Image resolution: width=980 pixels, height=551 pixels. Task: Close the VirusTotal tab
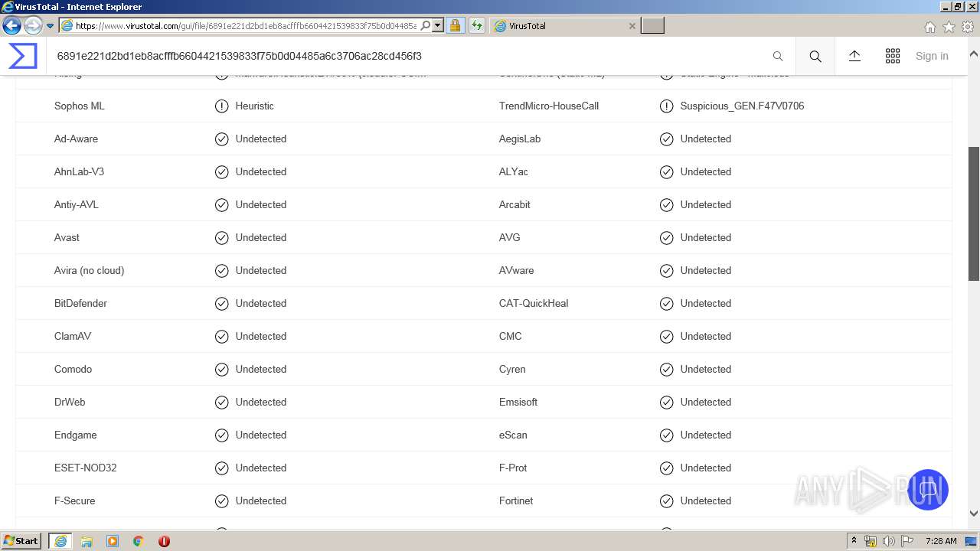pos(632,25)
